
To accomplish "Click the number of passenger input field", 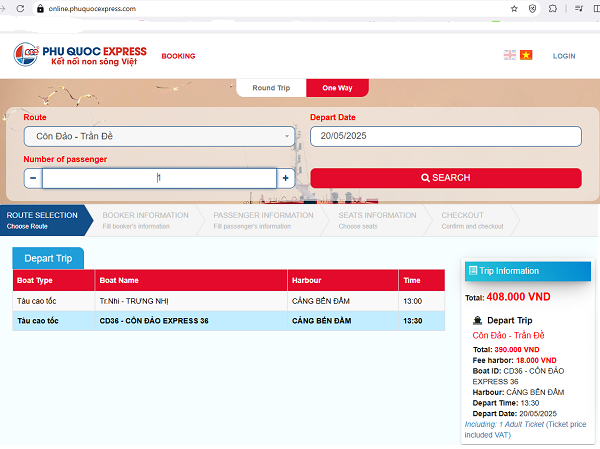I will click(159, 178).
